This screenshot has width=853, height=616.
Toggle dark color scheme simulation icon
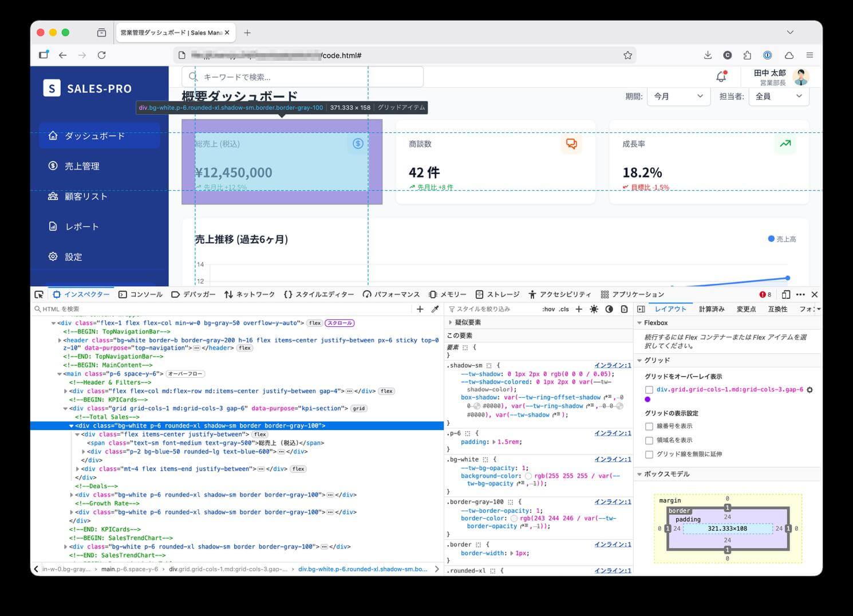[609, 309]
